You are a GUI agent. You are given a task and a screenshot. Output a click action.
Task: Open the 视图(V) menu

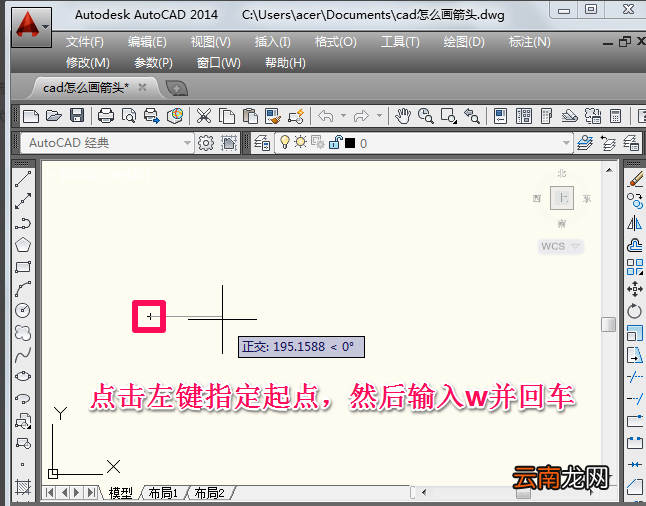(211, 42)
